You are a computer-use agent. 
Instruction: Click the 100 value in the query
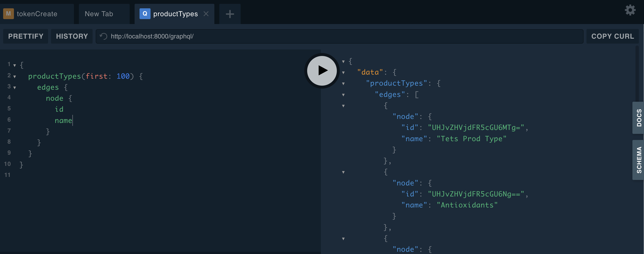123,76
